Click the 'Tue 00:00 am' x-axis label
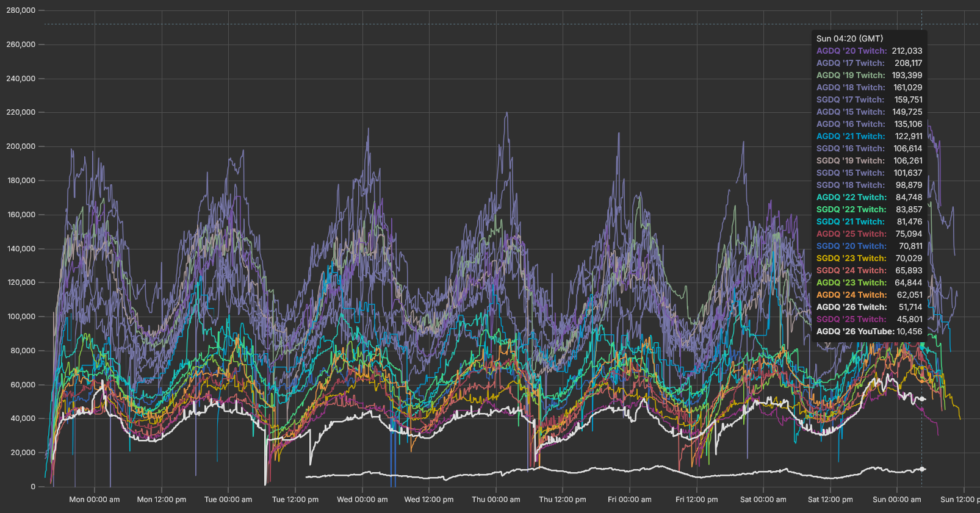This screenshot has height=513, width=980. coord(228,500)
